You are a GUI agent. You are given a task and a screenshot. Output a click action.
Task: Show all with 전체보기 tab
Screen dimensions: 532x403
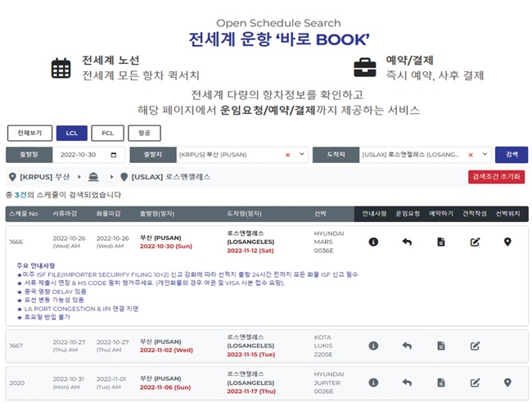click(x=29, y=133)
